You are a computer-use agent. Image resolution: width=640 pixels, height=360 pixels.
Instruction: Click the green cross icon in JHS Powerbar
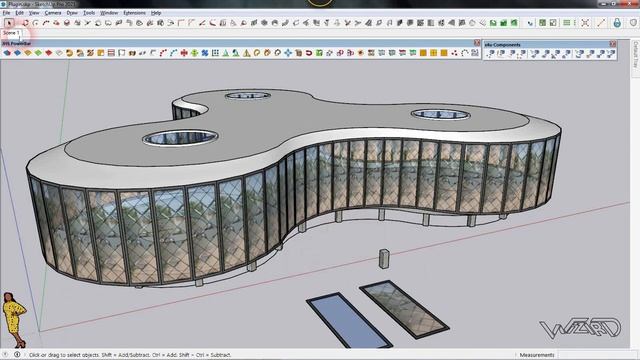coord(194,53)
